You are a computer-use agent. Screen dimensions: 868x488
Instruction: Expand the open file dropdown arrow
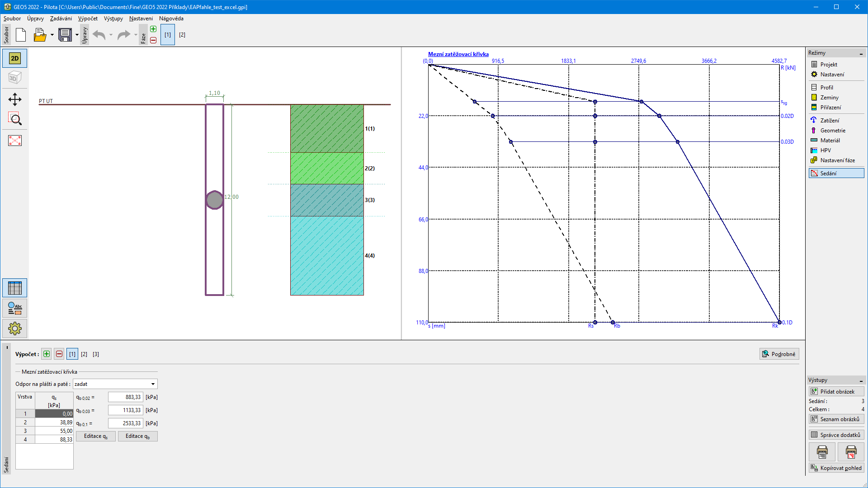52,35
